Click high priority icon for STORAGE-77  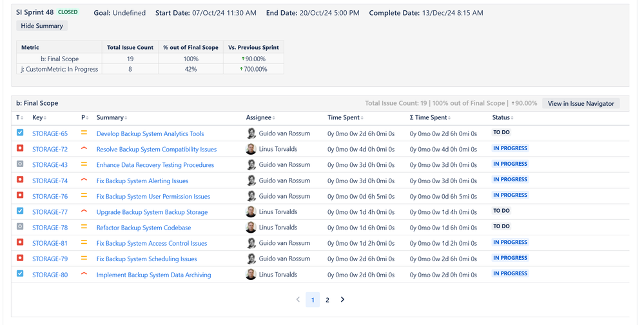84,212
